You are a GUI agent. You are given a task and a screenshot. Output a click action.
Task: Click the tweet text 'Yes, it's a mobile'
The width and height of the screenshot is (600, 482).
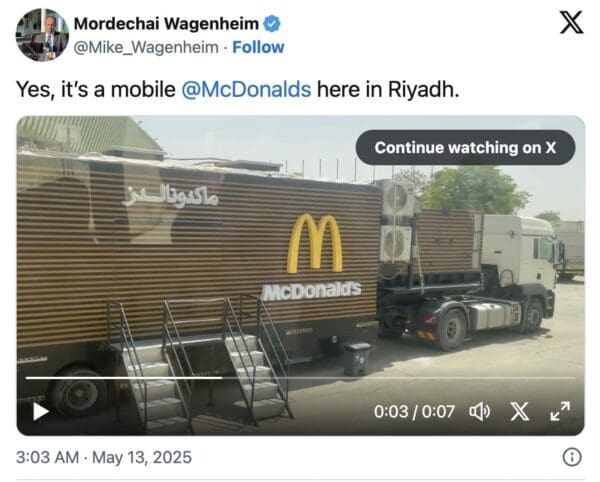[x=96, y=90]
